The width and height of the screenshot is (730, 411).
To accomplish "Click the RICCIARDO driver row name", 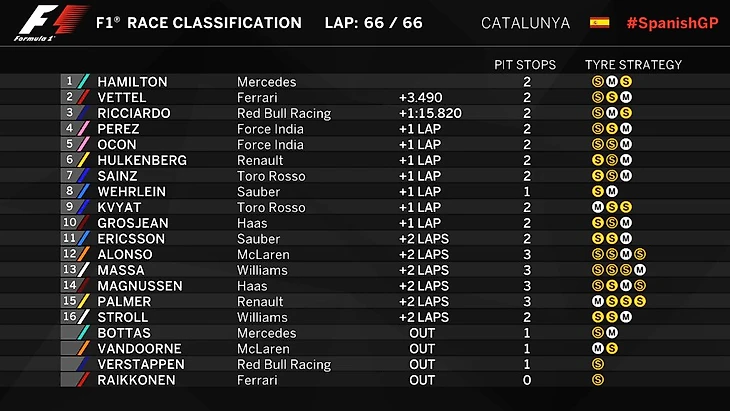I will pyautogui.click(x=134, y=113).
